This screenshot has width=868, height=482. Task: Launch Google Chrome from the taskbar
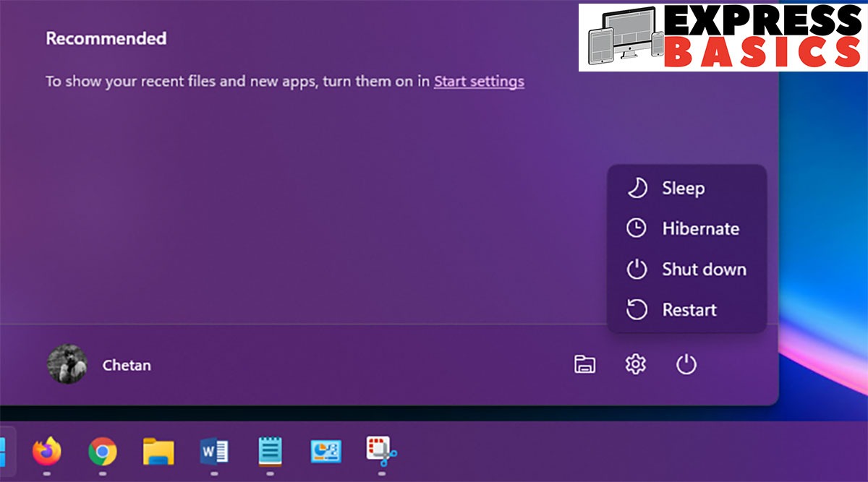(x=103, y=452)
